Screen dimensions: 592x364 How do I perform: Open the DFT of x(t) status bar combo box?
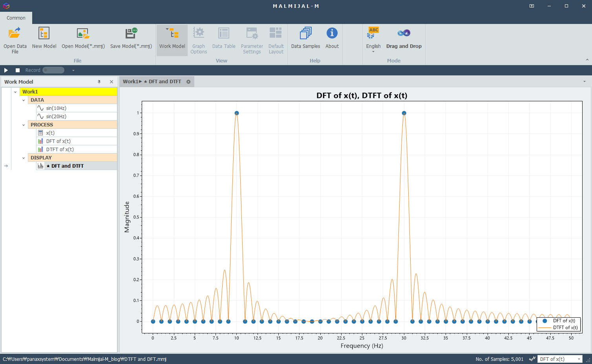click(560, 359)
